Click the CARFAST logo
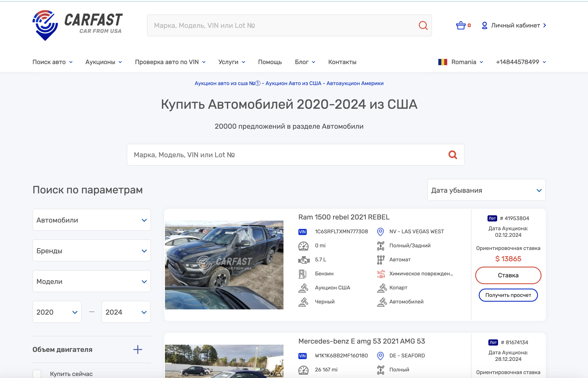The width and height of the screenshot is (588, 378). coord(78,25)
